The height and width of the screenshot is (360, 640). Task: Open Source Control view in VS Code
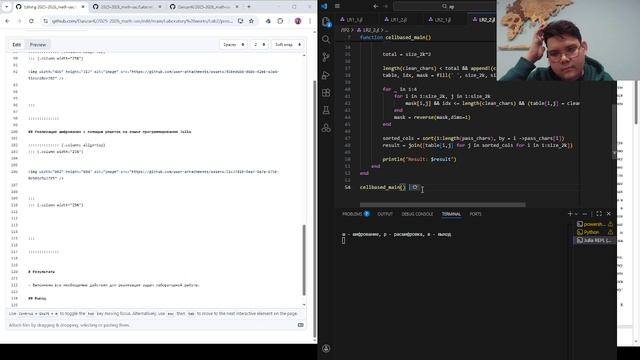pyautogui.click(x=326, y=57)
